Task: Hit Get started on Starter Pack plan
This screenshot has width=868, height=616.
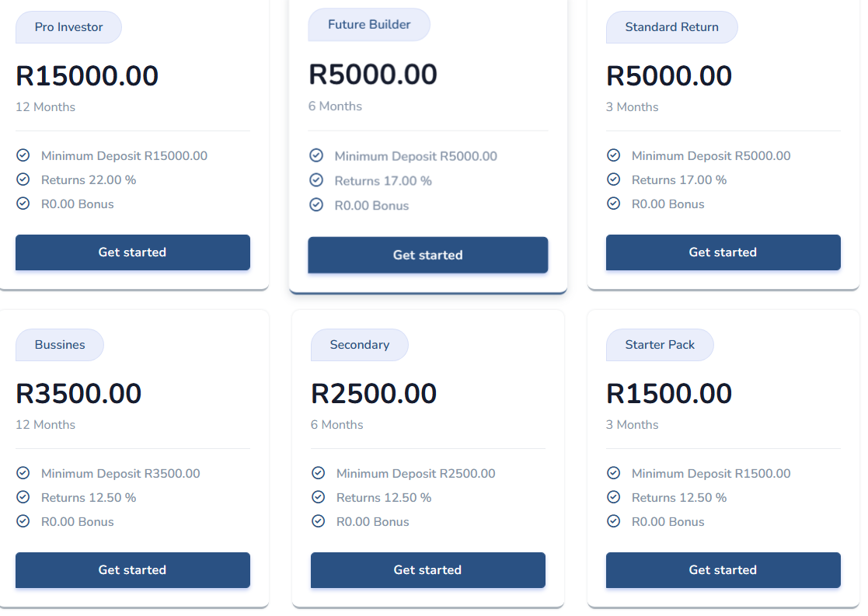Action: point(723,570)
